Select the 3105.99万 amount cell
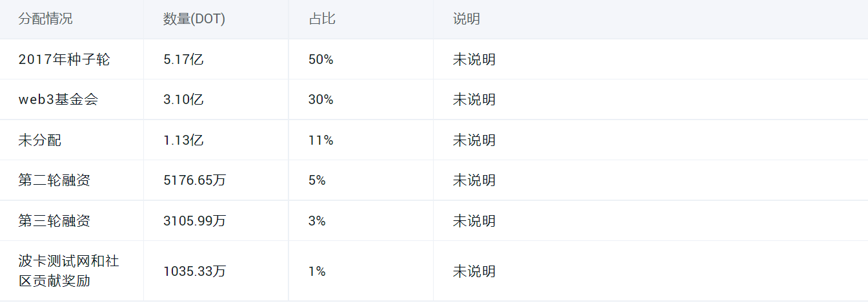 (195, 221)
